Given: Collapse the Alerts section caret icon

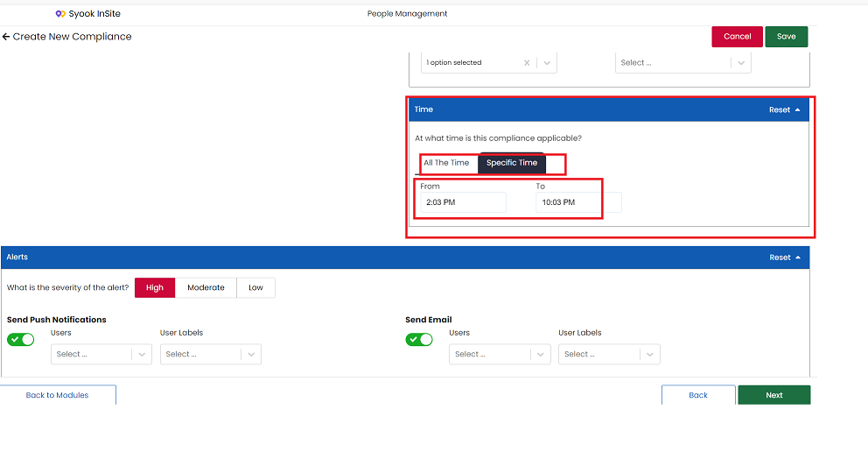Looking at the screenshot, I should click(x=798, y=258).
